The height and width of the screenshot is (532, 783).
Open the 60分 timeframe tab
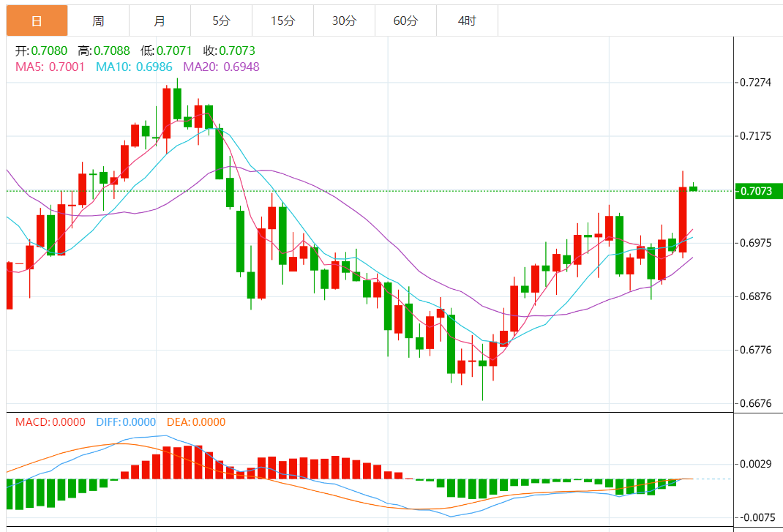[405, 20]
